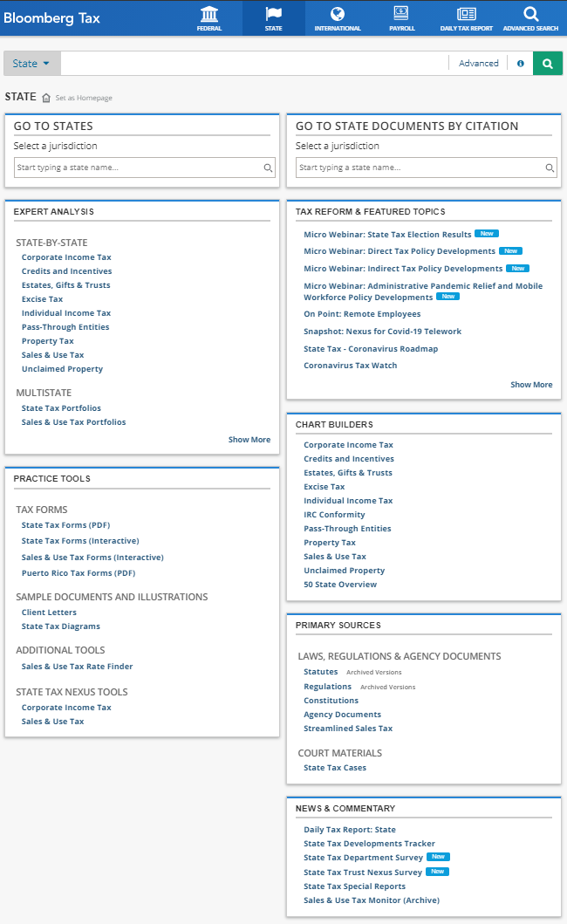The height and width of the screenshot is (924, 567).
Task: Open the Advanced search link
Action: click(478, 64)
